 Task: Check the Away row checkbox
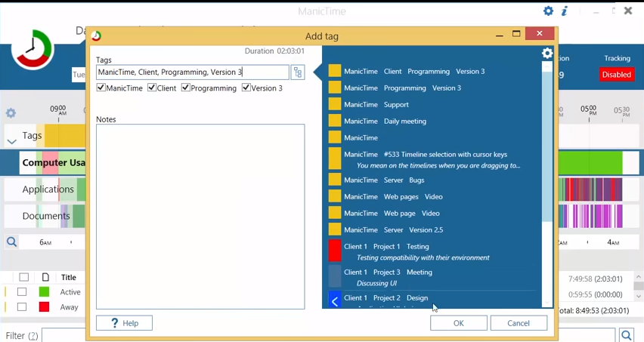[22, 307]
